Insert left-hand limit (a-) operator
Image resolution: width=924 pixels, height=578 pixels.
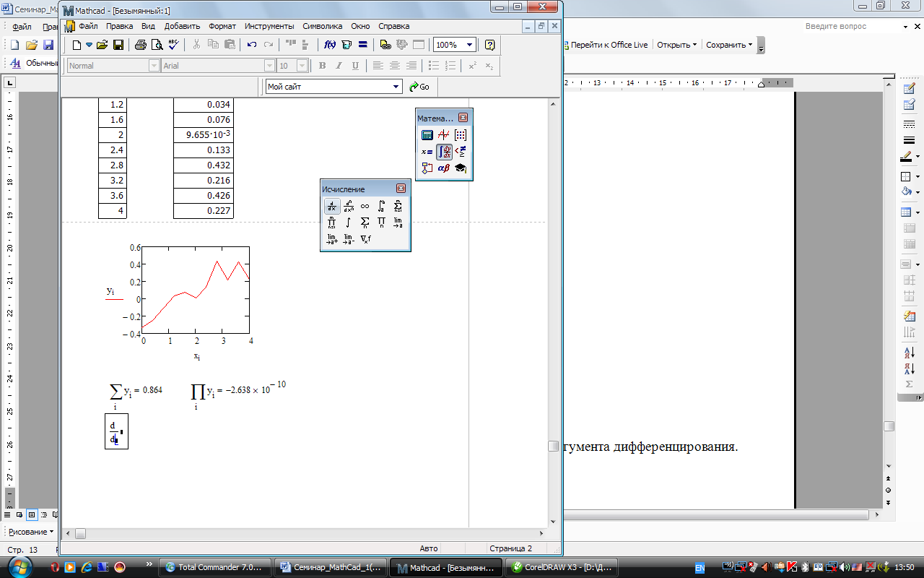[x=349, y=239]
